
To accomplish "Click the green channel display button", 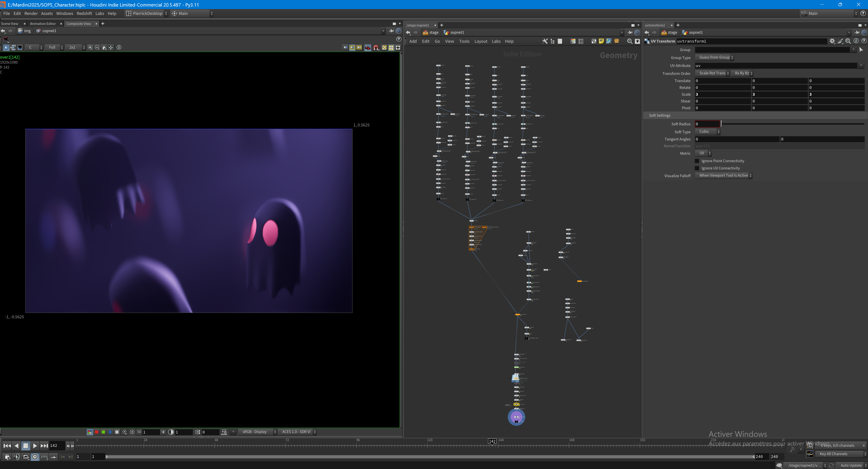I will (103, 432).
